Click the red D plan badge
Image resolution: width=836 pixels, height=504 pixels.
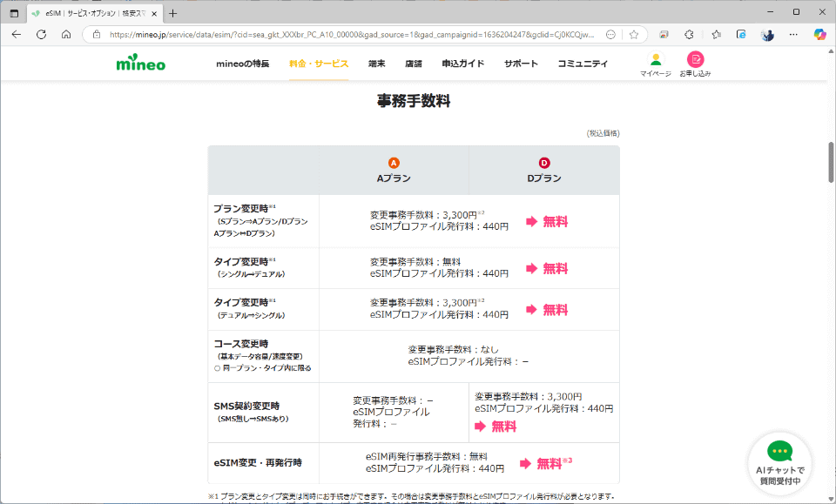click(543, 163)
